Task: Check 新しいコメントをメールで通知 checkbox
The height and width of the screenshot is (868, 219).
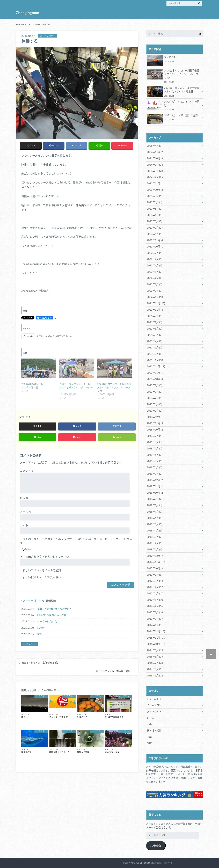Action: click(21, 571)
